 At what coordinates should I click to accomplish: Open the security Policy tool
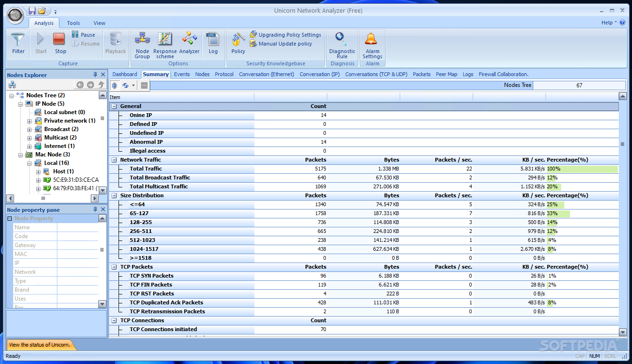coord(238,44)
